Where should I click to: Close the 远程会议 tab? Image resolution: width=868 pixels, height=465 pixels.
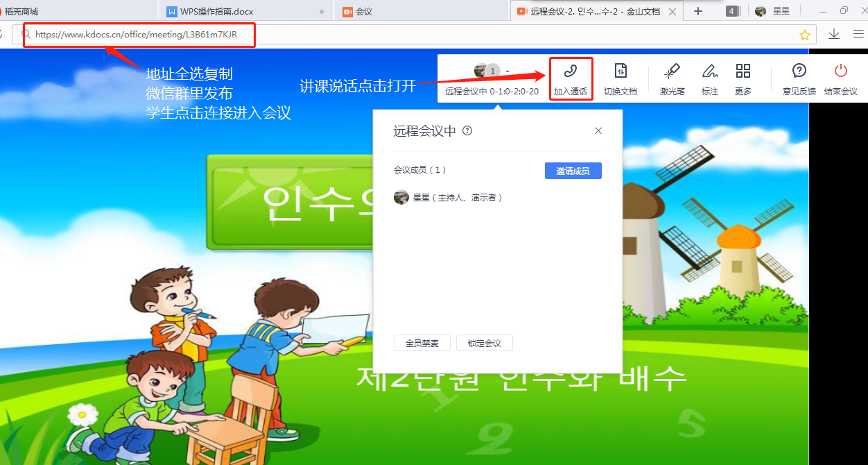click(x=672, y=11)
